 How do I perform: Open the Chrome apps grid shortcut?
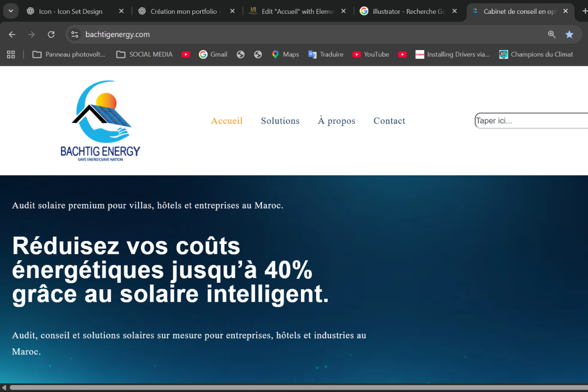click(x=11, y=54)
